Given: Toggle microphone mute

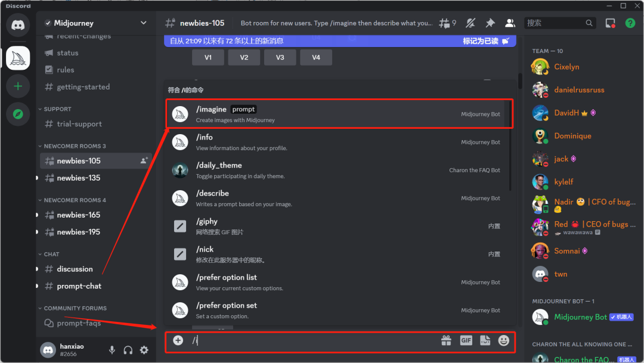Looking at the screenshot, I should click(x=112, y=350).
